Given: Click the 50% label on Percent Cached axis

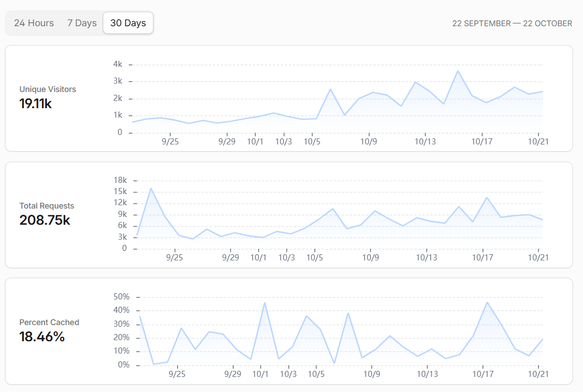Looking at the screenshot, I should click(x=122, y=297).
